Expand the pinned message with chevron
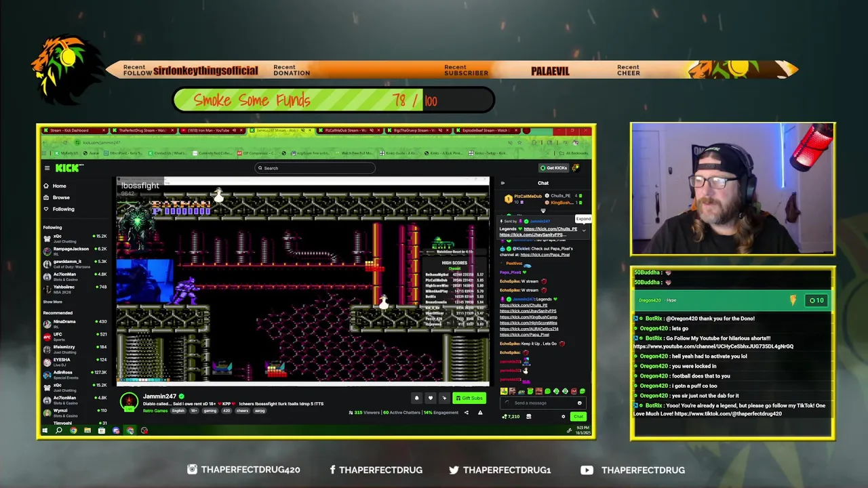Screen dimensions: 868x488 coord(583,230)
